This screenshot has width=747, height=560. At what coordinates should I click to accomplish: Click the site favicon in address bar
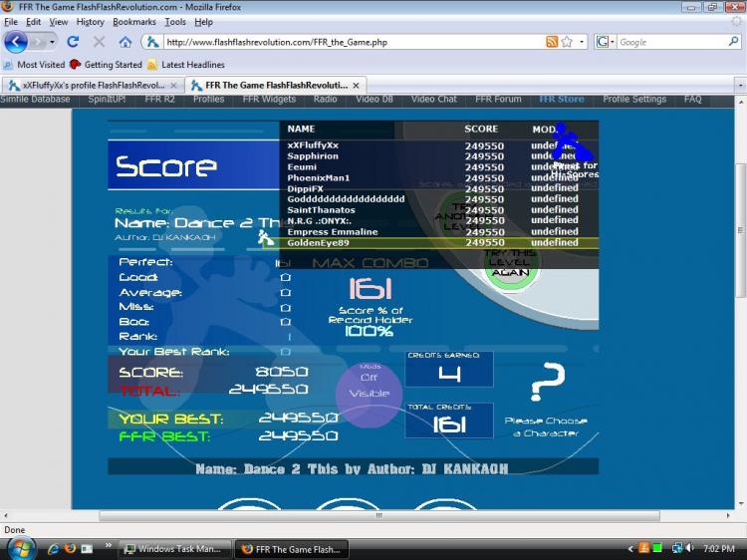click(x=152, y=42)
